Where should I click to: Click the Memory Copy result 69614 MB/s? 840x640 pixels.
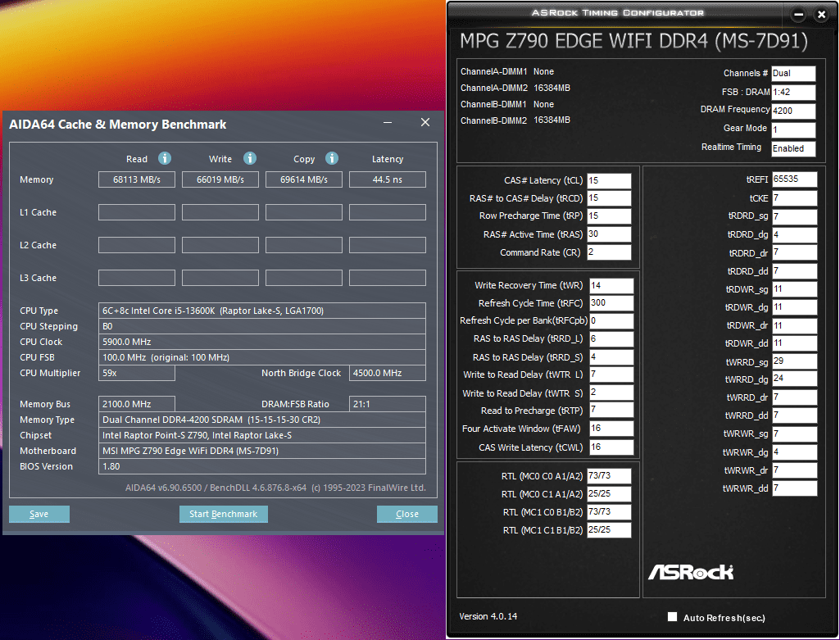[304, 179]
